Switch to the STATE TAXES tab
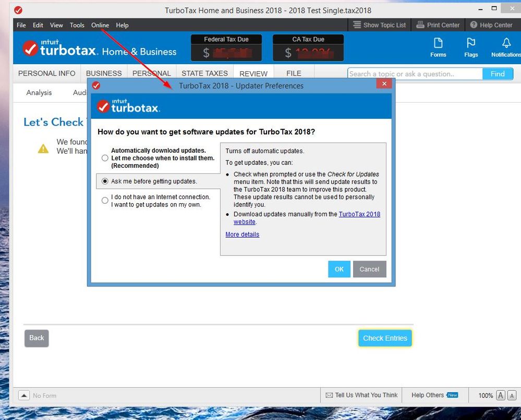The width and height of the screenshot is (521, 420). click(x=204, y=73)
